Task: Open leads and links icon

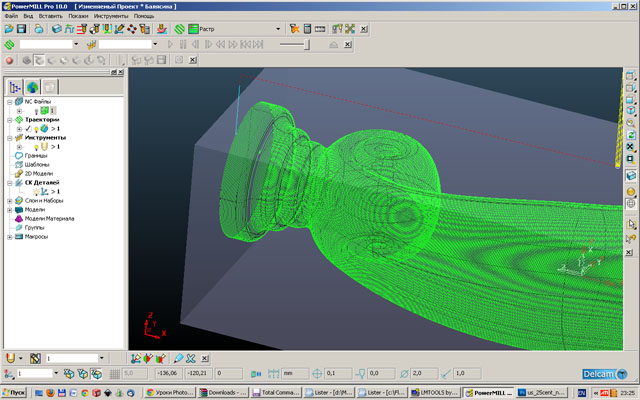Action: [107, 29]
